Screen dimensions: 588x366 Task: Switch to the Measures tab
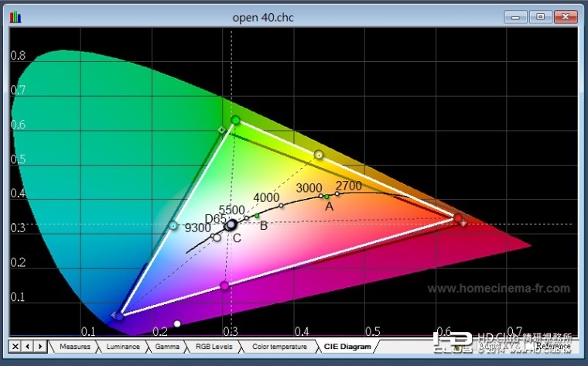[74, 347]
